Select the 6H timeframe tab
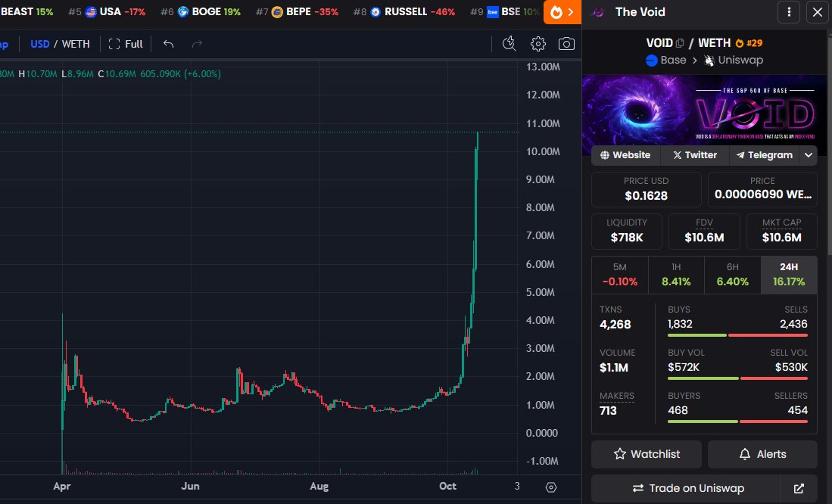Viewport: 832px width, 504px height. (x=732, y=275)
